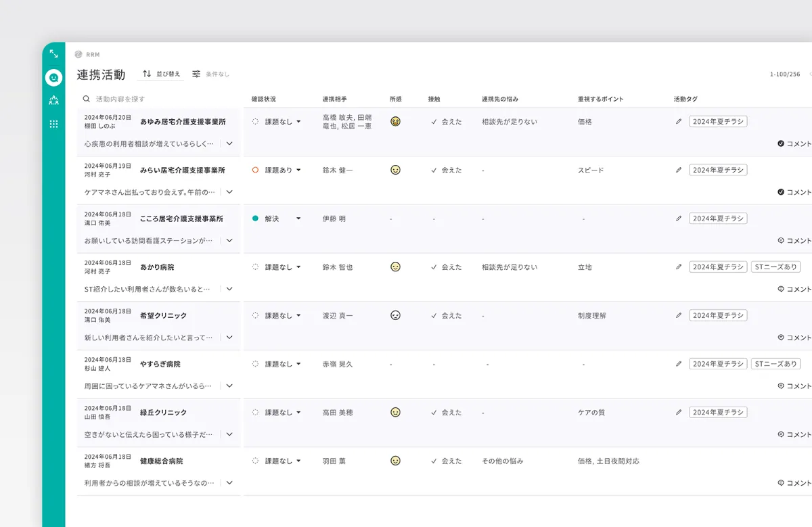Open the 解決 dropdown arrow for 伊藤 明 row
The image size is (812, 527).
point(297,218)
